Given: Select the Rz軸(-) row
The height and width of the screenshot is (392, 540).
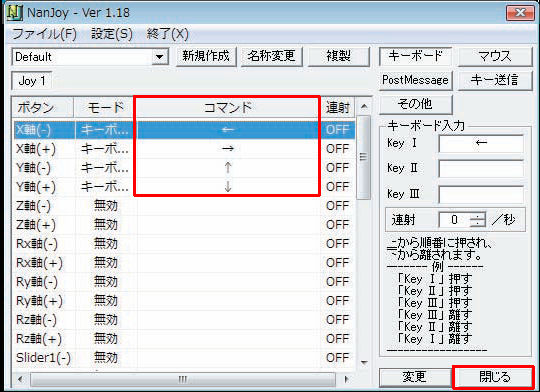Looking at the screenshot, I should (x=184, y=320).
